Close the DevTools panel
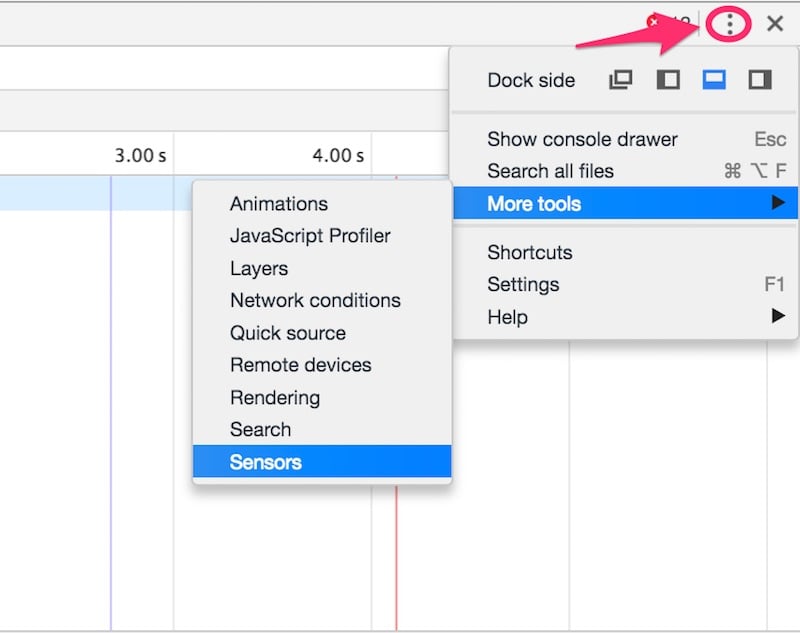The image size is (800, 633). [x=774, y=23]
